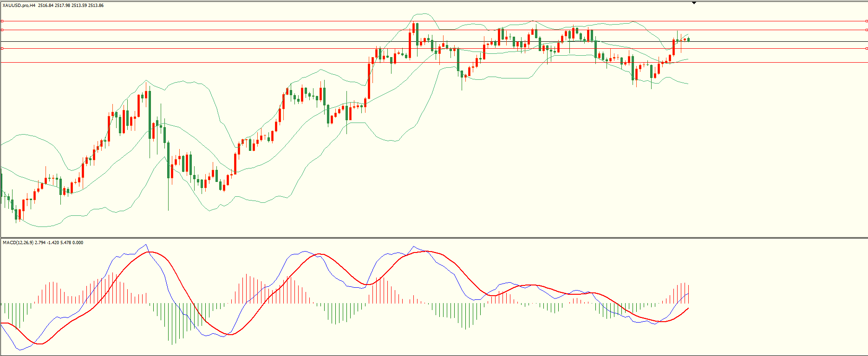
Task: Select the MACD(12,26,9) indicator label
Action: [x=18, y=242]
